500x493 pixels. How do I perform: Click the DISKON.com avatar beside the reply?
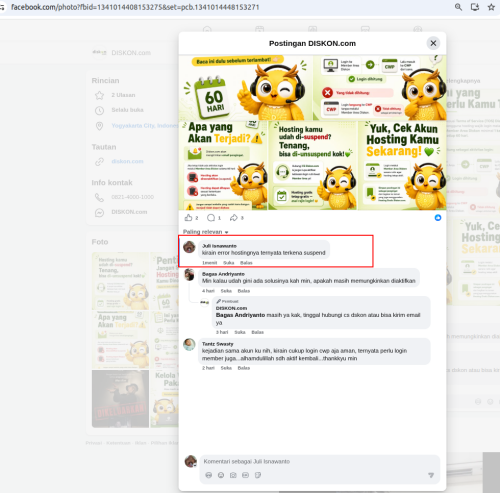204,302
